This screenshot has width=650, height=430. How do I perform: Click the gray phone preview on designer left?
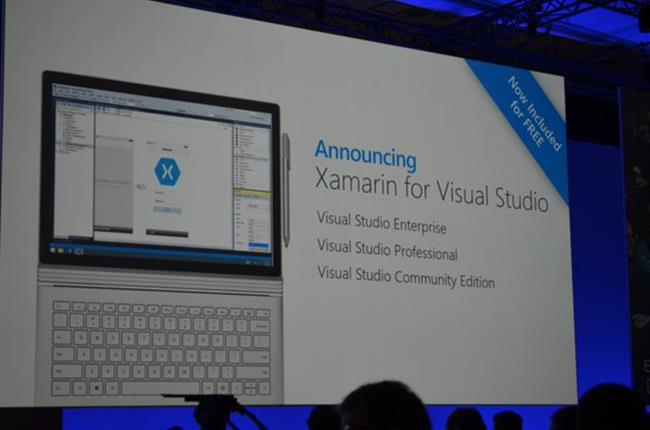113,185
